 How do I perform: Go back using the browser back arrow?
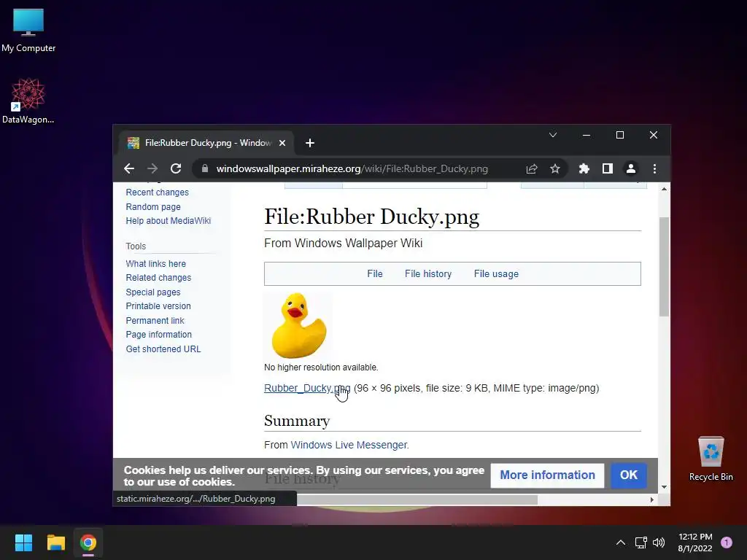click(129, 168)
